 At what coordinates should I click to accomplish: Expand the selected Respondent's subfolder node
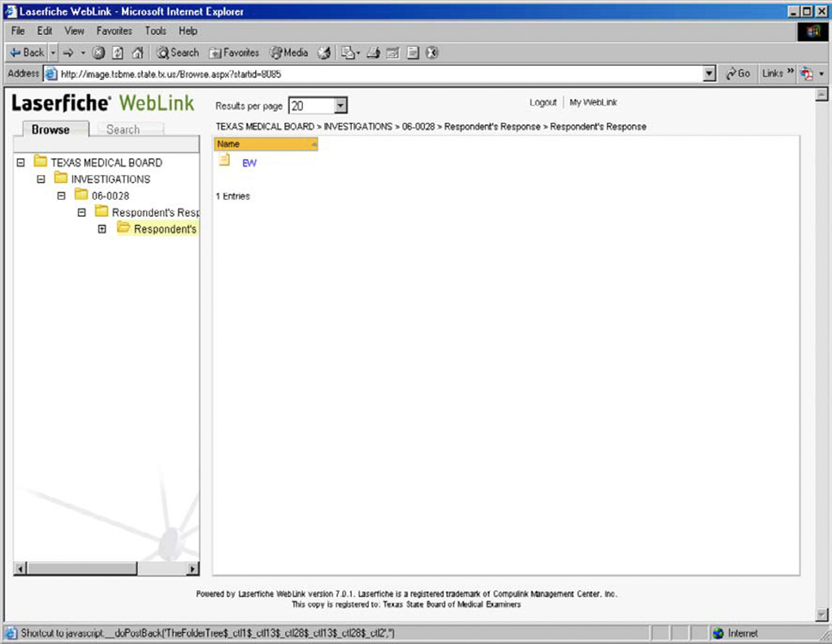pyautogui.click(x=102, y=229)
